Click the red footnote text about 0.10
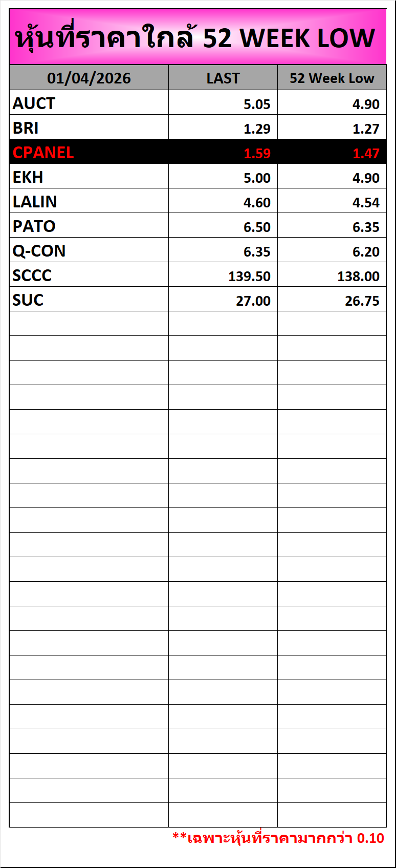Image resolution: width=396 pixels, height=868 pixels. pyautogui.click(x=278, y=838)
